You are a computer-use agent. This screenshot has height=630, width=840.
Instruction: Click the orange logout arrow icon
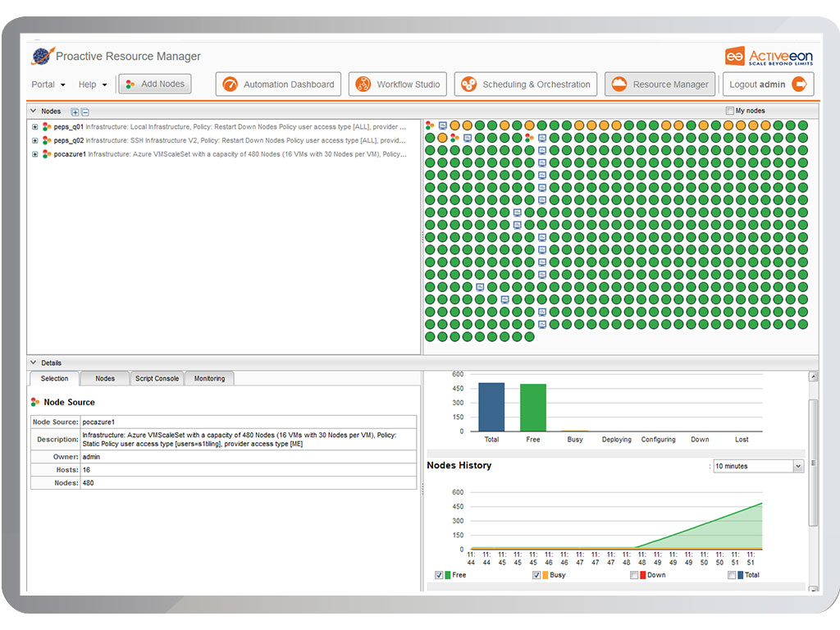click(x=799, y=84)
